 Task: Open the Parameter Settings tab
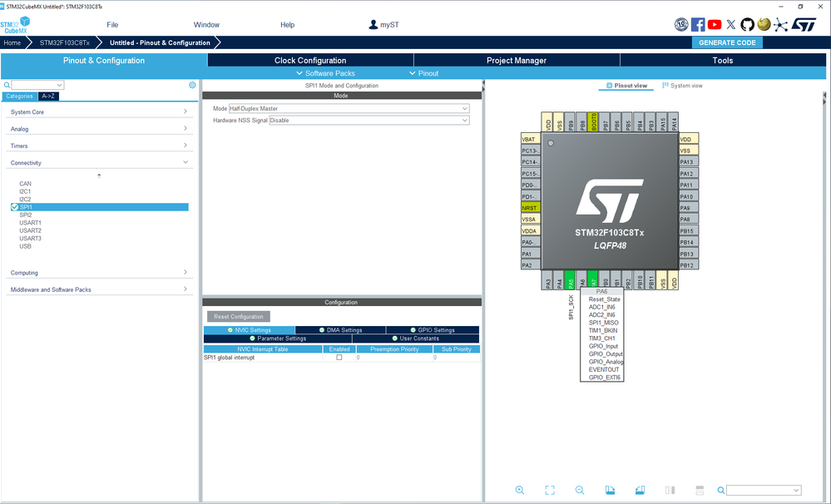click(x=278, y=338)
